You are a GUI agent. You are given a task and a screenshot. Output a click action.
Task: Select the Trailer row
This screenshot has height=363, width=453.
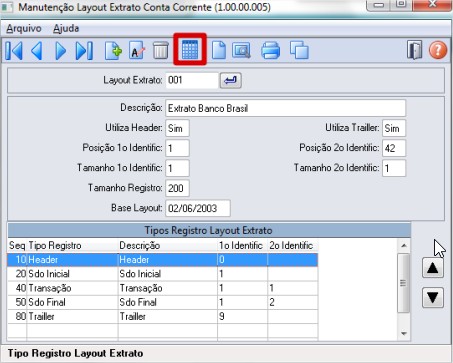click(x=163, y=316)
